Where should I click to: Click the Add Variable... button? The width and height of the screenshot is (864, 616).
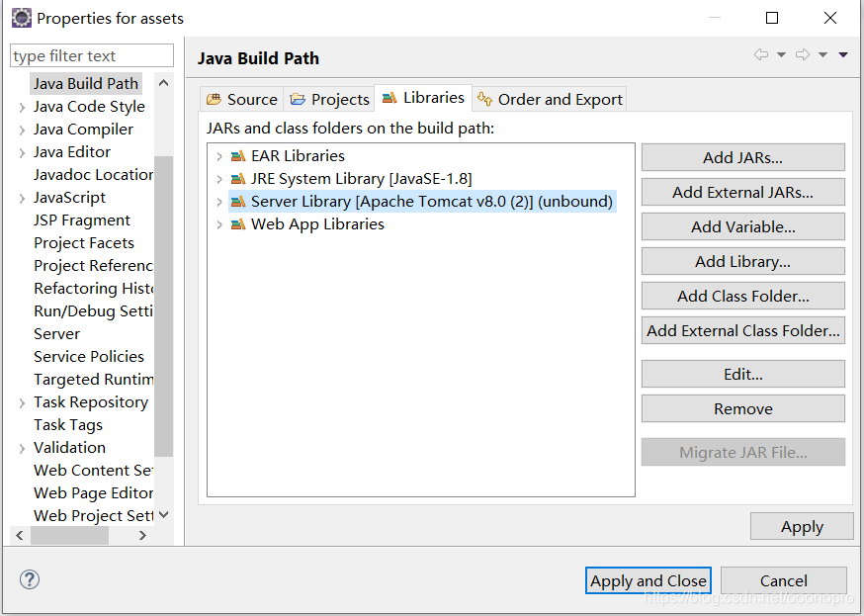click(x=742, y=227)
